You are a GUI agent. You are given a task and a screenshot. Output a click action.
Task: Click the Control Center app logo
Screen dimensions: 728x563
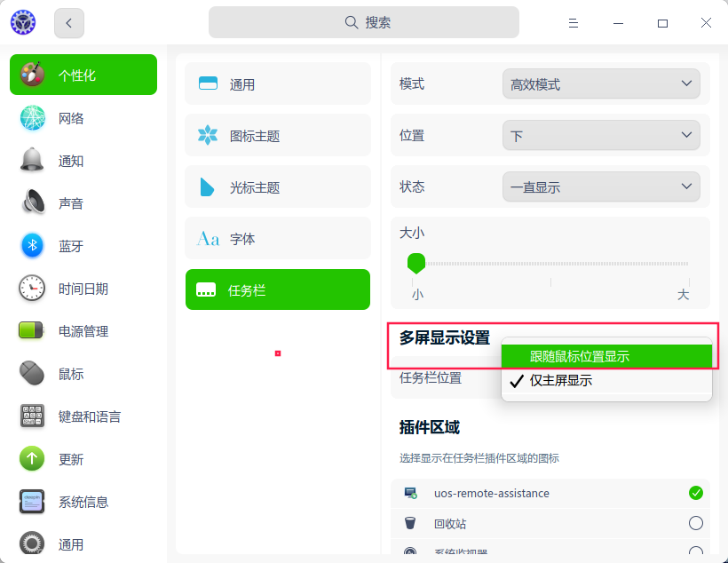click(23, 22)
